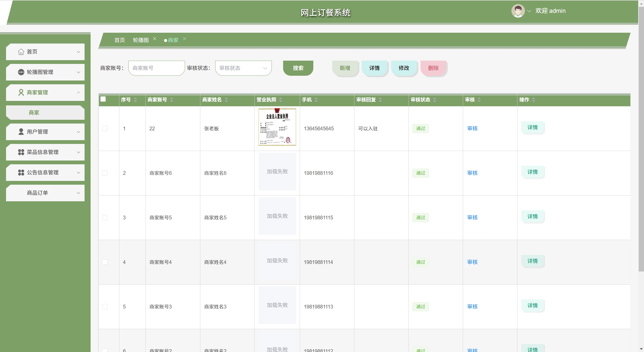Click 审核 link for 商家账号6
The height and width of the screenshot is (352, 644).
(472, 173)
